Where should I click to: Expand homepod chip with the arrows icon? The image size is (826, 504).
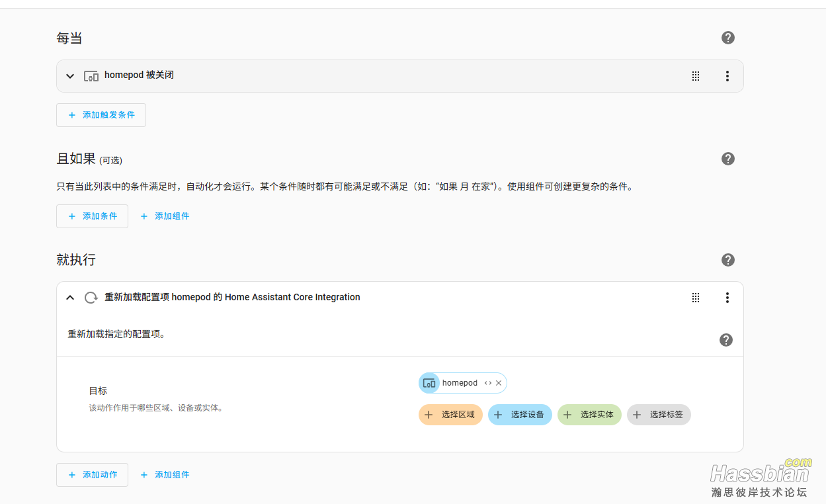point(487,383)
